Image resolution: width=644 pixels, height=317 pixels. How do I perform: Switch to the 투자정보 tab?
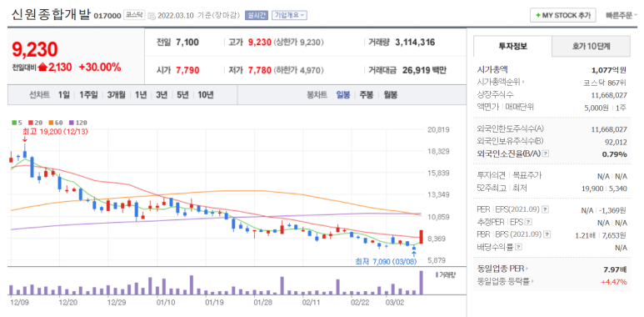pos(512,47)
